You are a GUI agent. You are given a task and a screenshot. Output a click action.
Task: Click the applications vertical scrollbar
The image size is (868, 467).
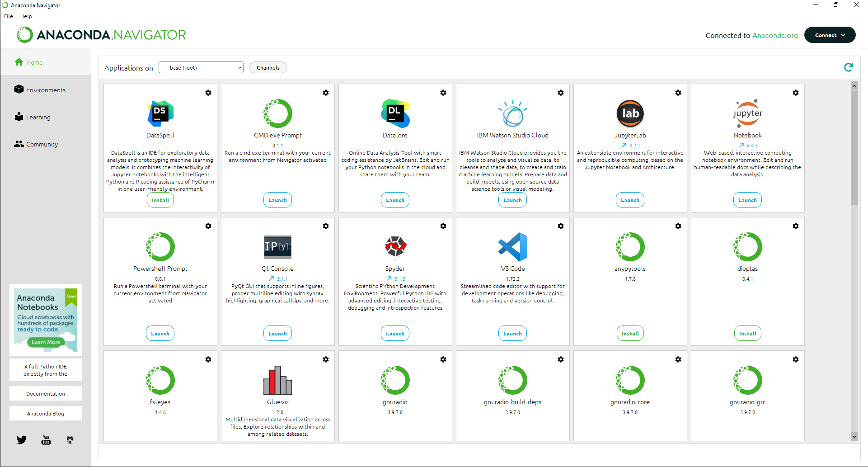[854, 147]
